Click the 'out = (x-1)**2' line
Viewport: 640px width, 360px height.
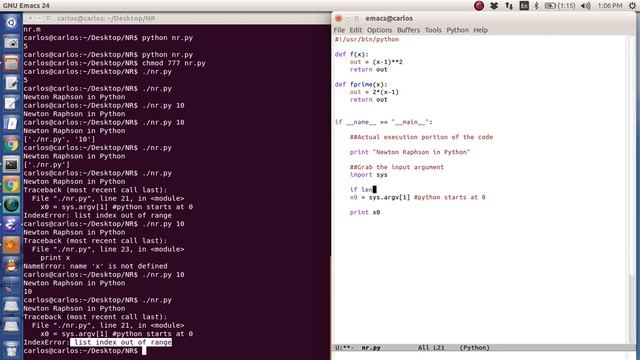click(x=376, y=62)
